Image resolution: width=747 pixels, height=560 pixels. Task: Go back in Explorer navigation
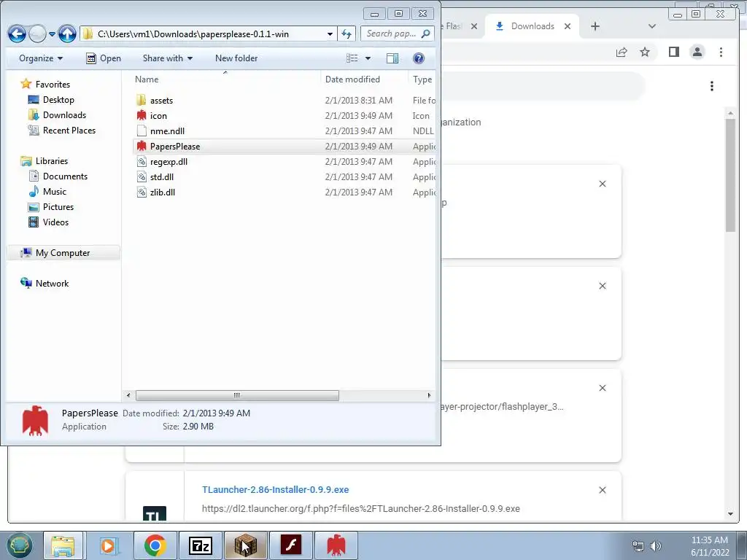coord(17,34)
